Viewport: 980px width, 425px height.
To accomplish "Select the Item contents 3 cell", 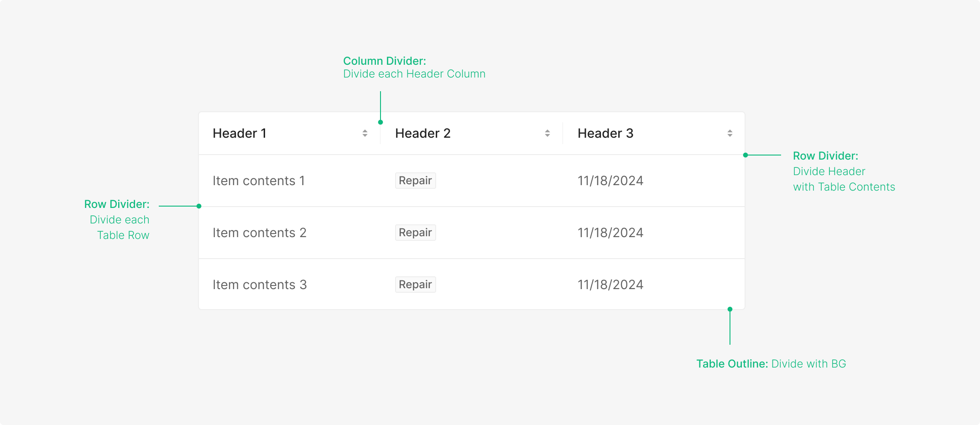I will click(260, 285).
